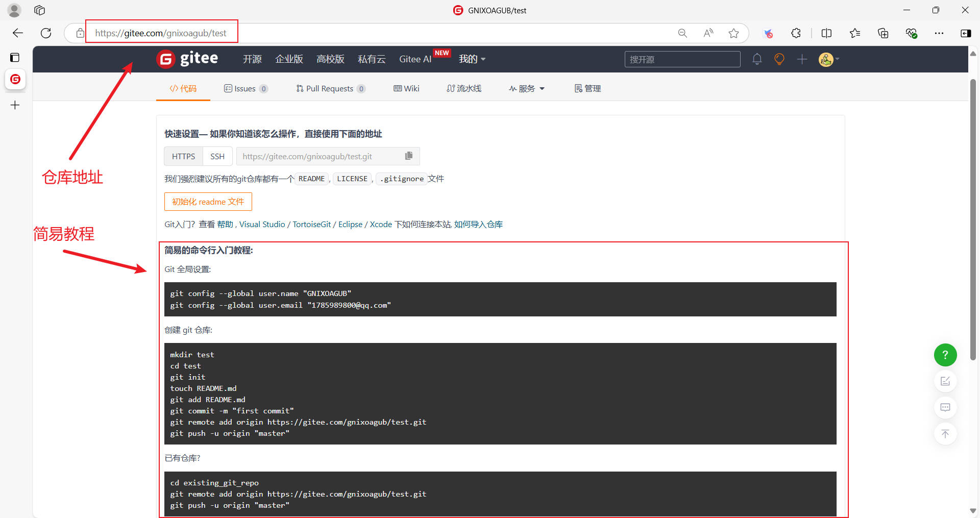Open the browser Extensions puzzle icon

tap(796, 33)
